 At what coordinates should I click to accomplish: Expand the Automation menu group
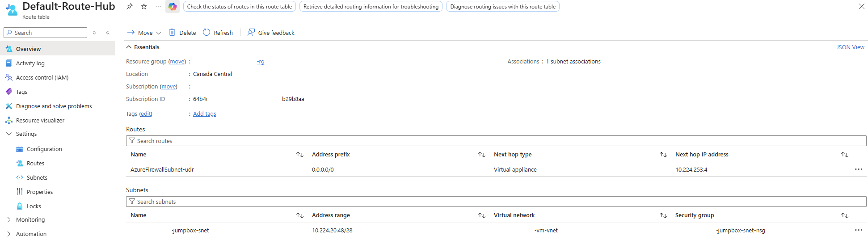pos(9,234)
